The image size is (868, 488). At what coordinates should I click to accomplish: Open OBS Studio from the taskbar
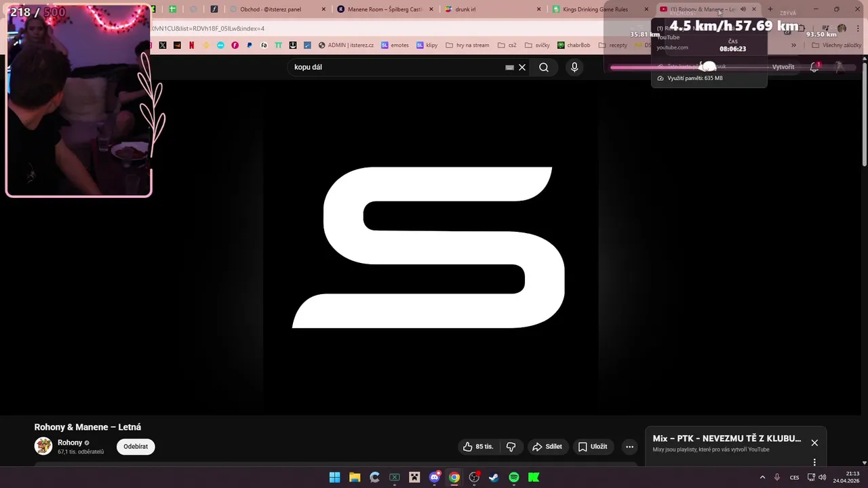pyautogui.click(x=474, y=477)
